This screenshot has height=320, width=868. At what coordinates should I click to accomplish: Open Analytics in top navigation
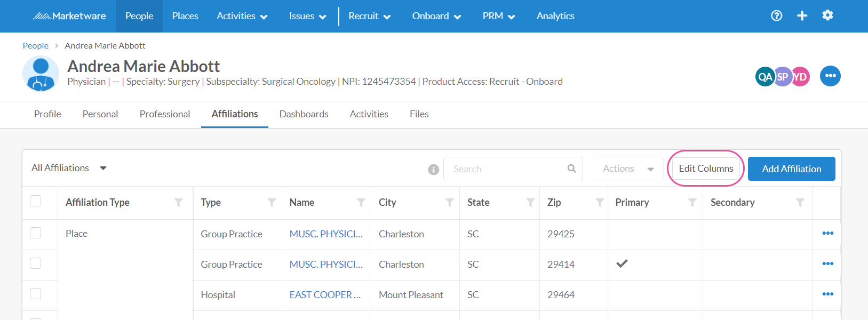(555, 16)
